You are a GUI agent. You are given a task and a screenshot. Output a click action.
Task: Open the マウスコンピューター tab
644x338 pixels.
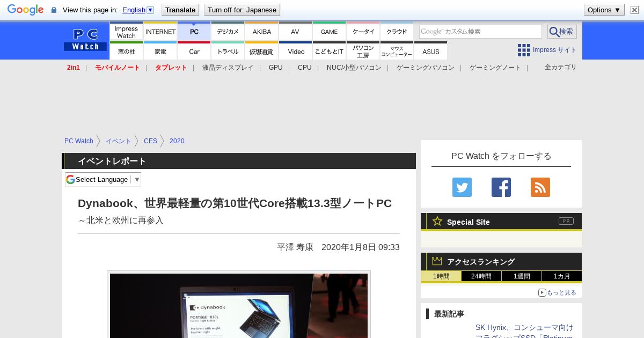[x=397, y=51]
